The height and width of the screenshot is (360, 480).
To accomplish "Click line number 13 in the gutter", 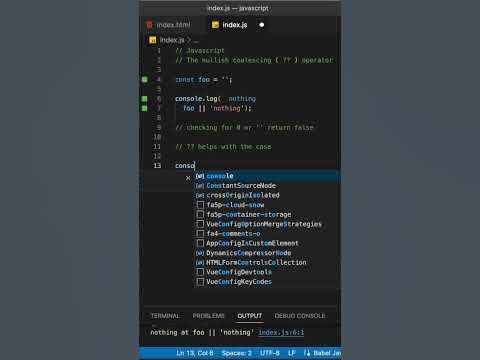I will tap(157, 166).
